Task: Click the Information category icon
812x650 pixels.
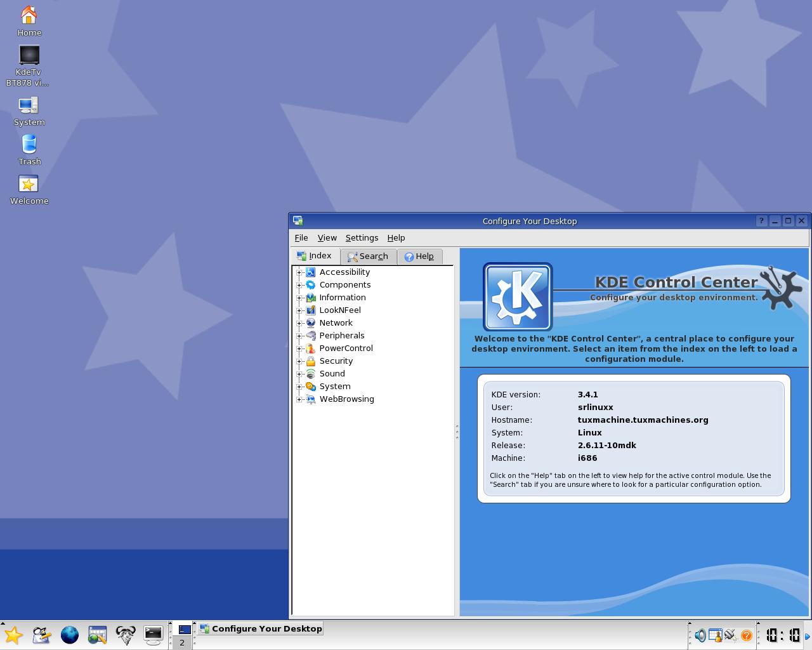Action: [x=311, y=298]
